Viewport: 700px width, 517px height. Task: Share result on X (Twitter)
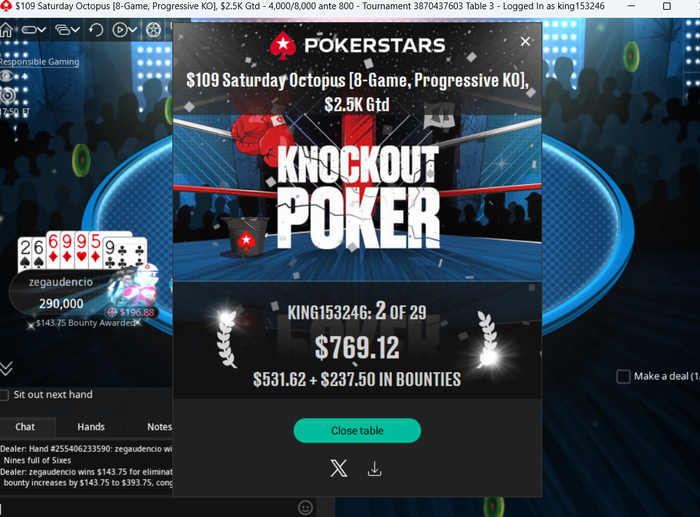point(338,469)
